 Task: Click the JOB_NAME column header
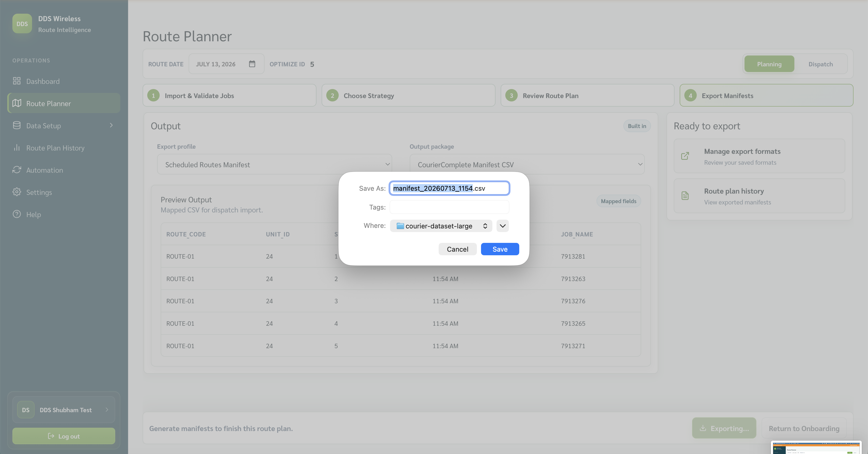[x=577, y=234]
